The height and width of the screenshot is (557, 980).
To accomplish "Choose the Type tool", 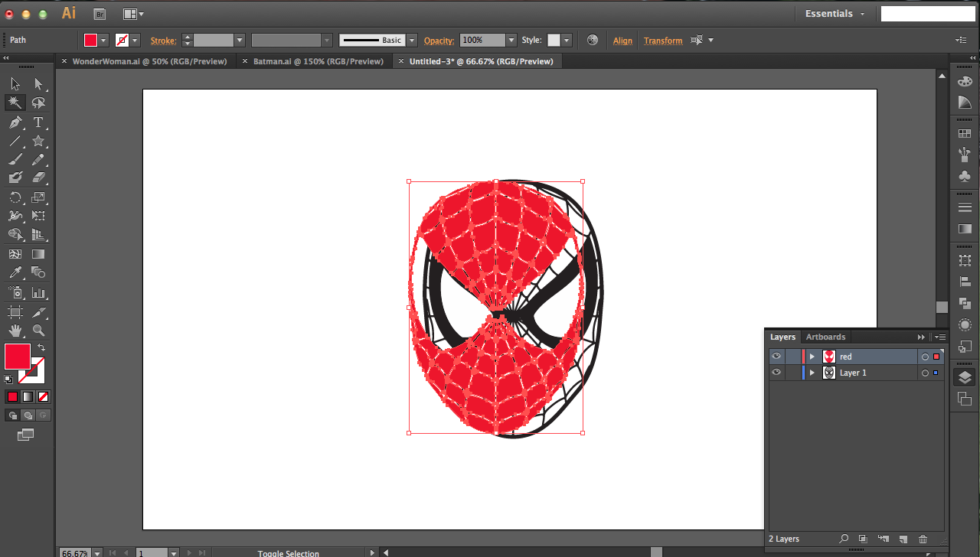I will pyautogui.click(x=38, y=122).
